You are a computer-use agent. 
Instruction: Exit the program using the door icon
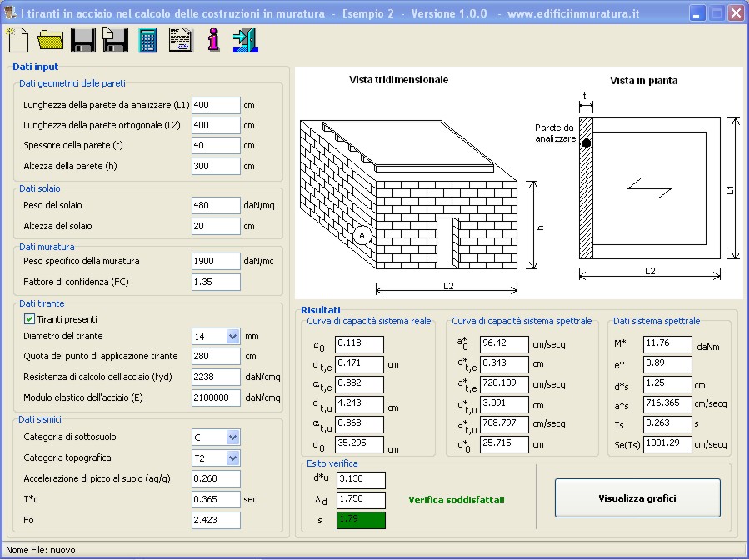click(246, 40)
